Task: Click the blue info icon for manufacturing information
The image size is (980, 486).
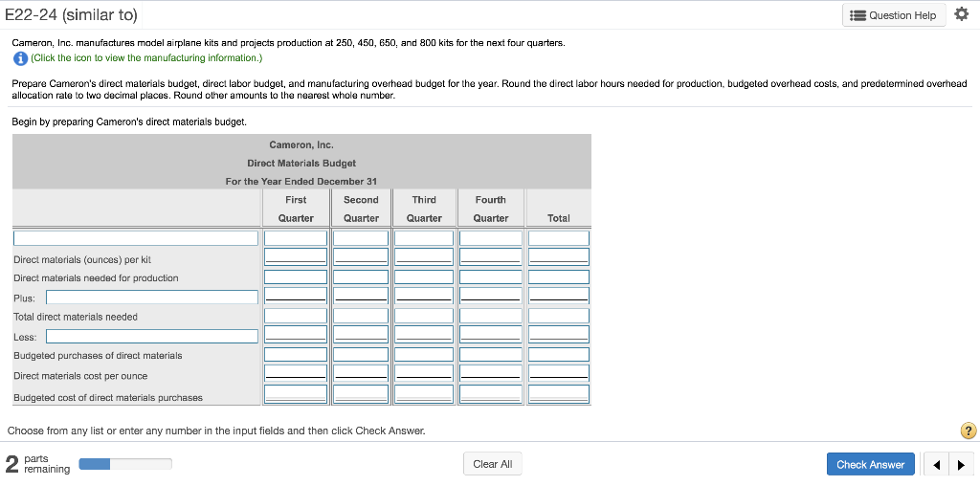Action: (20, 58)
